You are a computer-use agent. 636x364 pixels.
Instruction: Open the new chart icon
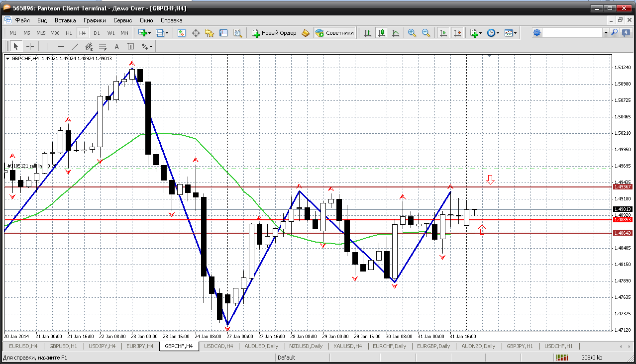143,33
